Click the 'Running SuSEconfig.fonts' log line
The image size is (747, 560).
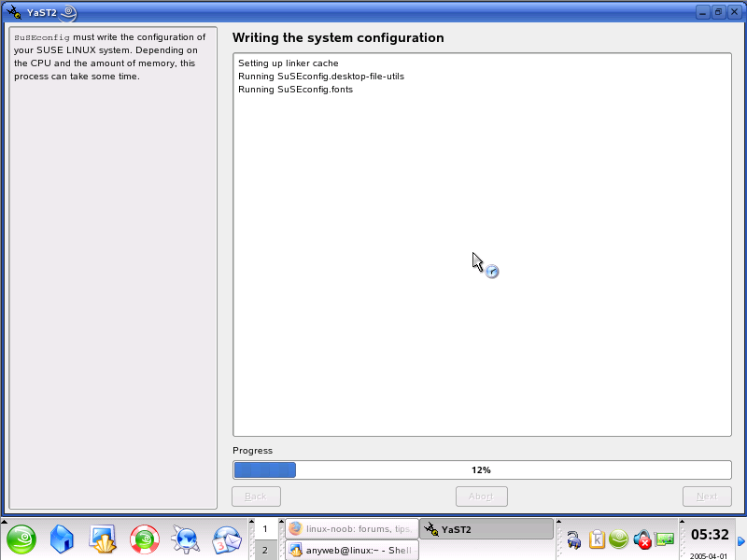pos(295,90)
